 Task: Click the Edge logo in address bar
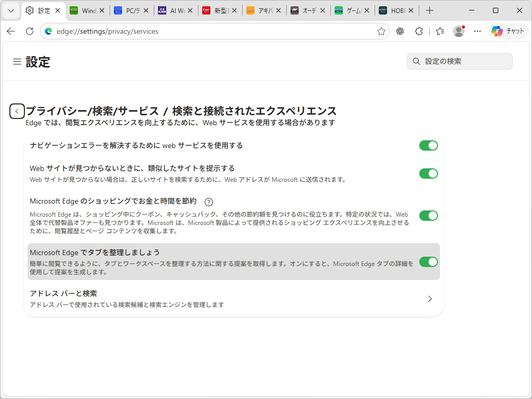coord(48,31)
